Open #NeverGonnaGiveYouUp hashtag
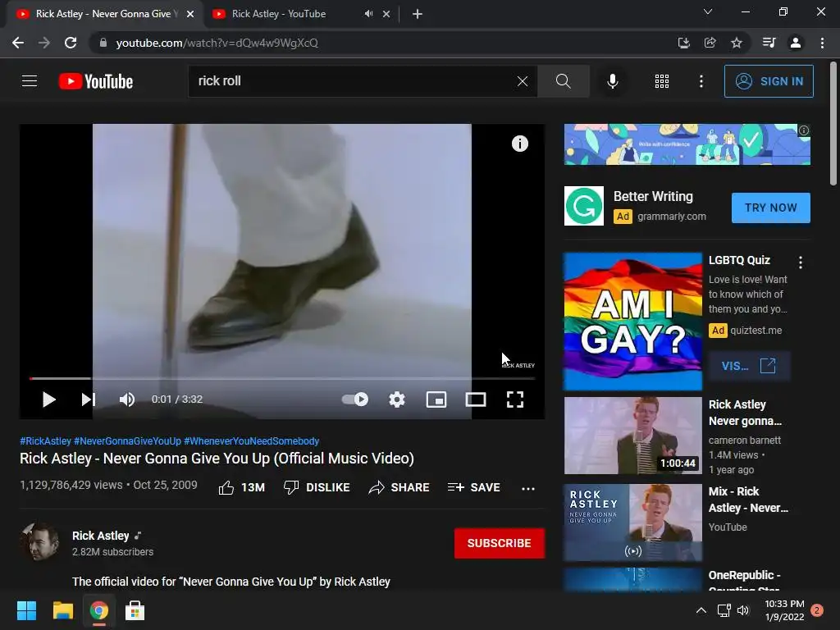Image resolution: width=840 pixels, height=630 pixels. 127,441
